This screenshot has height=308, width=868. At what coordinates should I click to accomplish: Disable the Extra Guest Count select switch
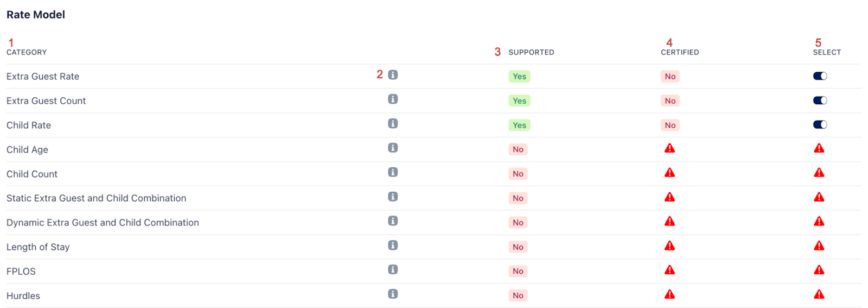(820, 100)
